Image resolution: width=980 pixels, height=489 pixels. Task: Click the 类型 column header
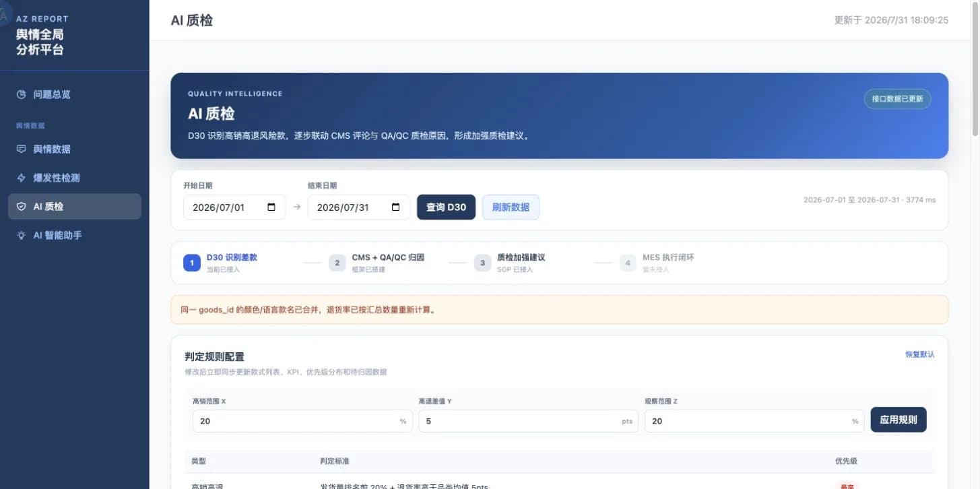[199, 461]
